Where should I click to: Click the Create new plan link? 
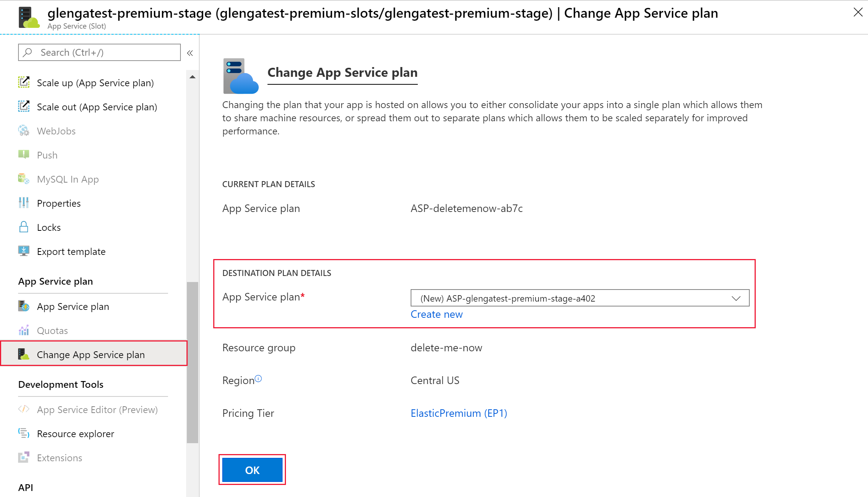437,314
